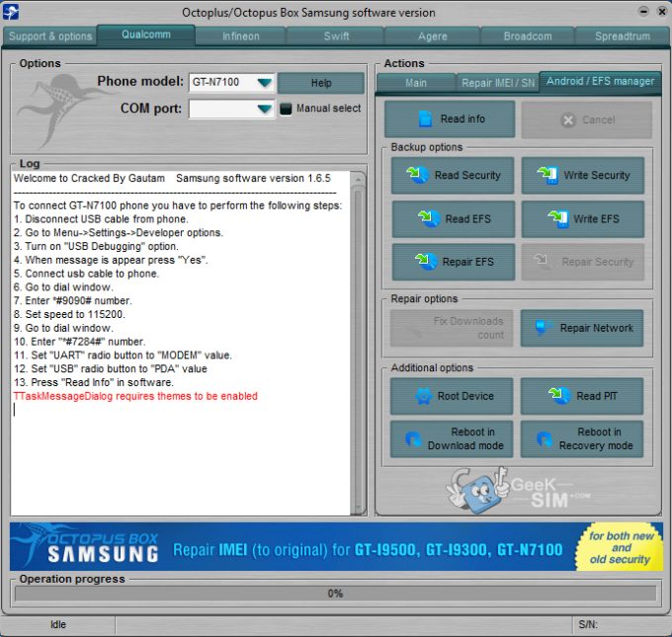The image size is (672, 637).
Task: Click the Write Security button label
Action: [x=597, y=175]
